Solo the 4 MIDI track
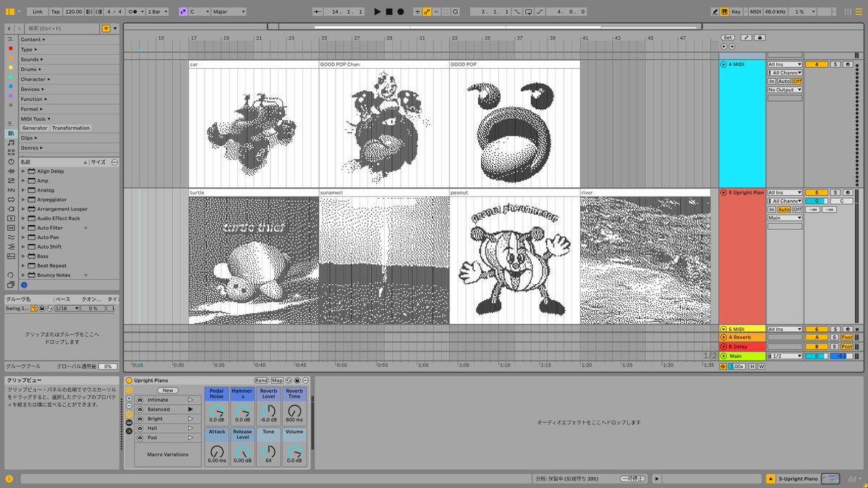 [x=835, y=64]
